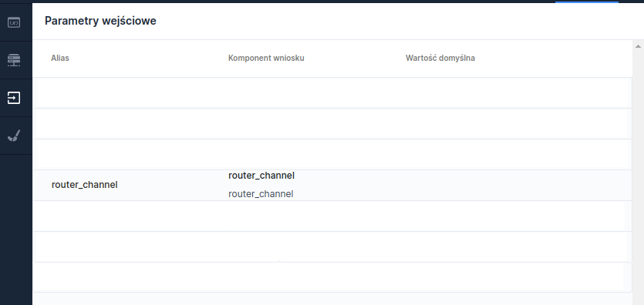Click the gray router_channel component subtitle
Screen dimensions: 644x305
click(261, 194)
